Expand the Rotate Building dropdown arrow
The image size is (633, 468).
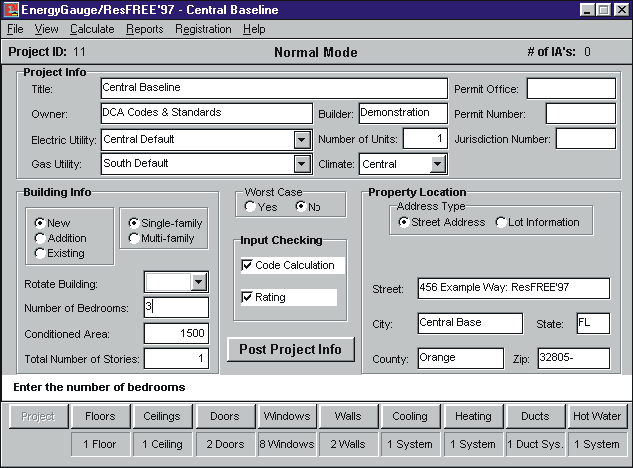(198, 282)
